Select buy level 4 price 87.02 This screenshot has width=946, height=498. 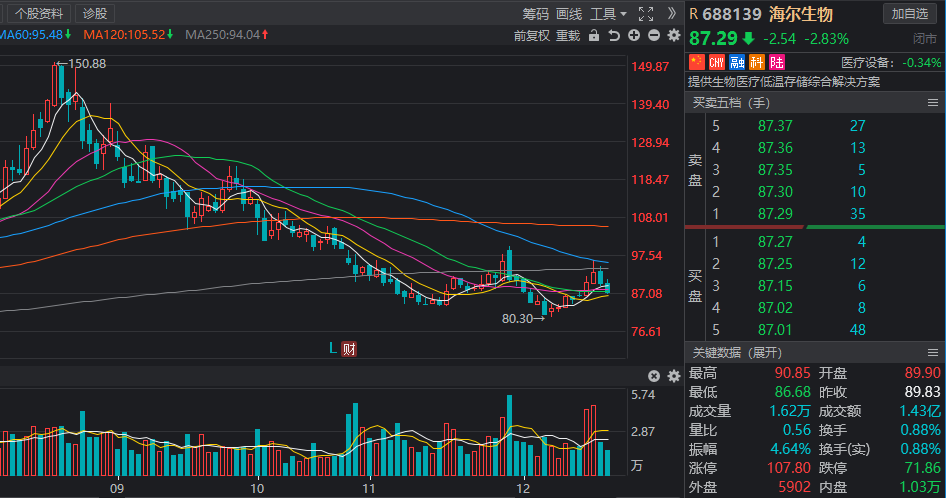point(775,308)
